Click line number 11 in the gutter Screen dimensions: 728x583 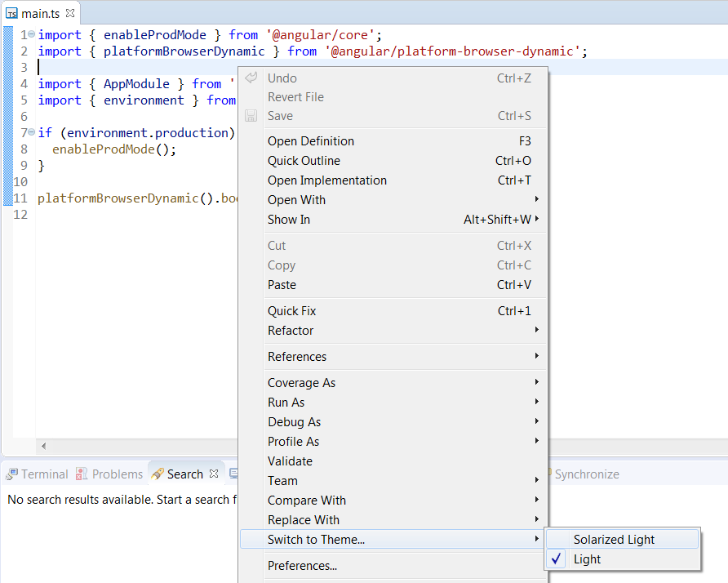[x=20, y=198]
